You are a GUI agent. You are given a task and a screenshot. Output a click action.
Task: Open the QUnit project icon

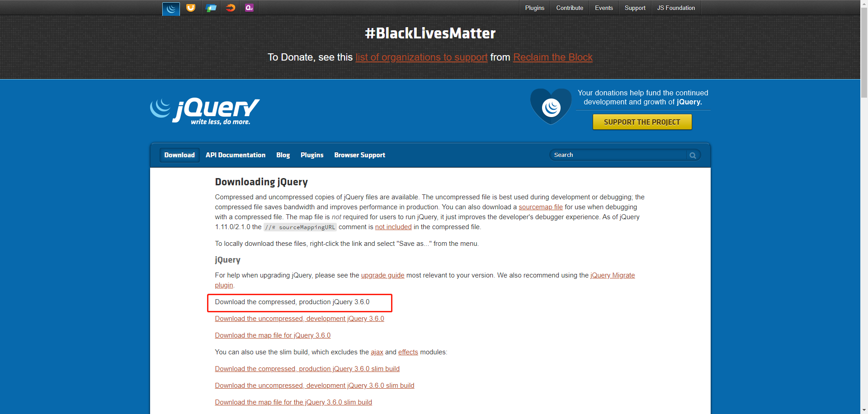(250, 8)
